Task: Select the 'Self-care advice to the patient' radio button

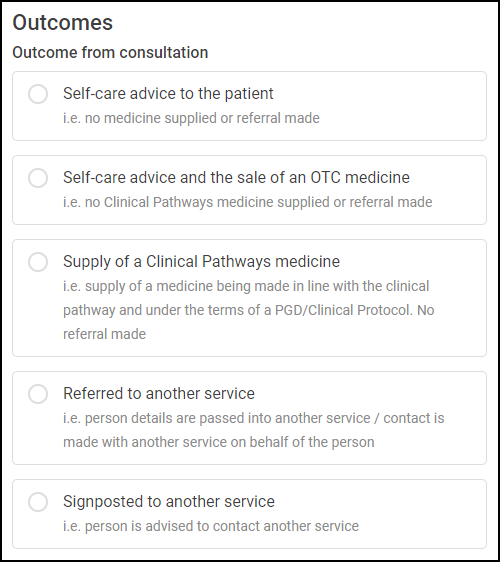Action: [x=38, y=94]
